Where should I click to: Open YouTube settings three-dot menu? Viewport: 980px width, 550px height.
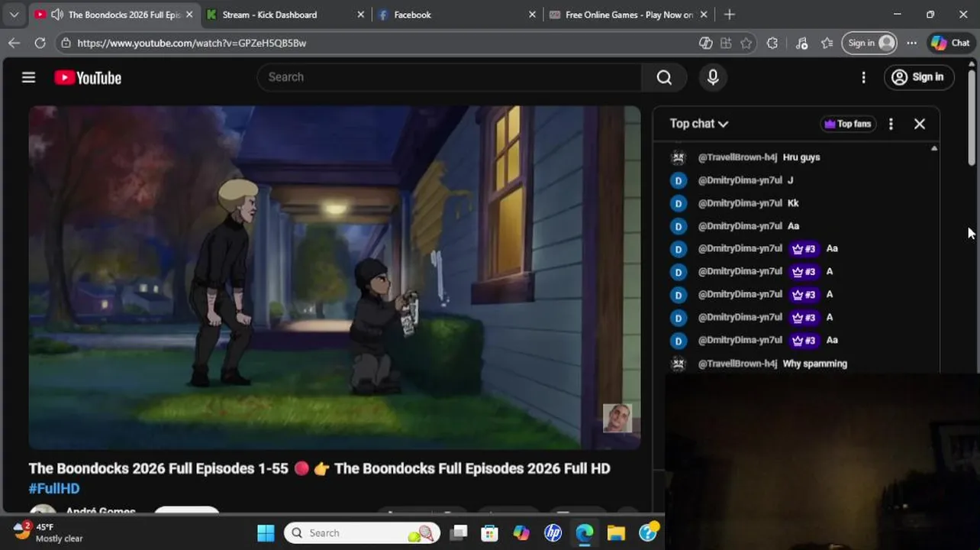point(863,77)
